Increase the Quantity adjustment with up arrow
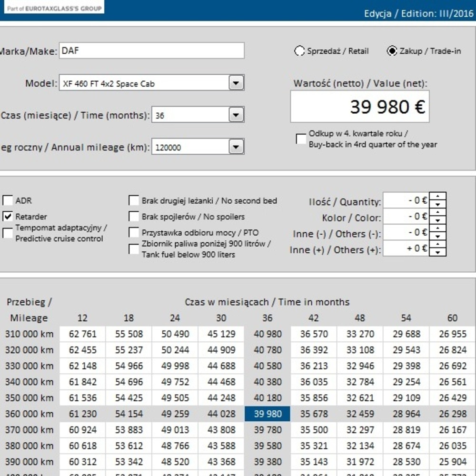Image resolution: width=476 pixels, height=476 pixels. (438, 196)
